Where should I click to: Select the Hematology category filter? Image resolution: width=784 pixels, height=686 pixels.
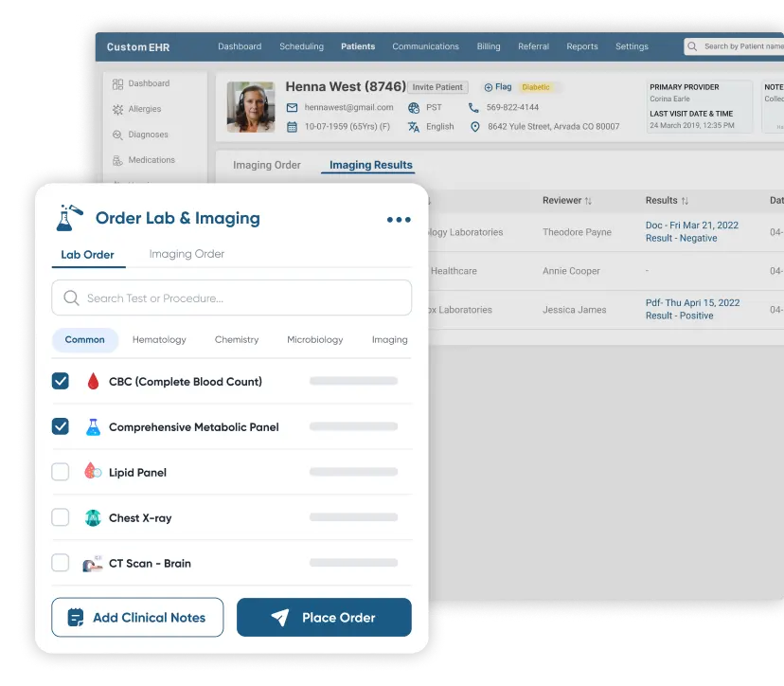pyautogui.click(x=159, y=340)
